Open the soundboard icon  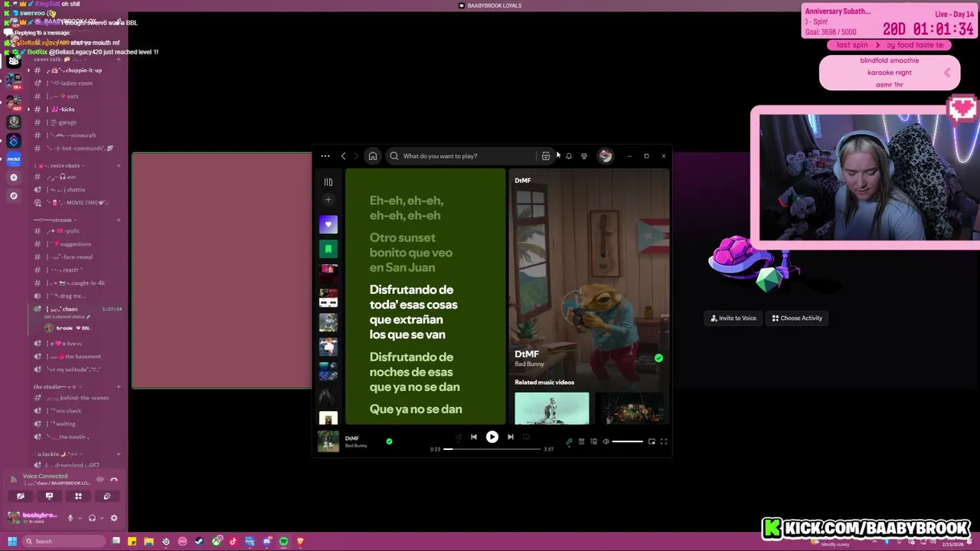click(x=106, y=496)
